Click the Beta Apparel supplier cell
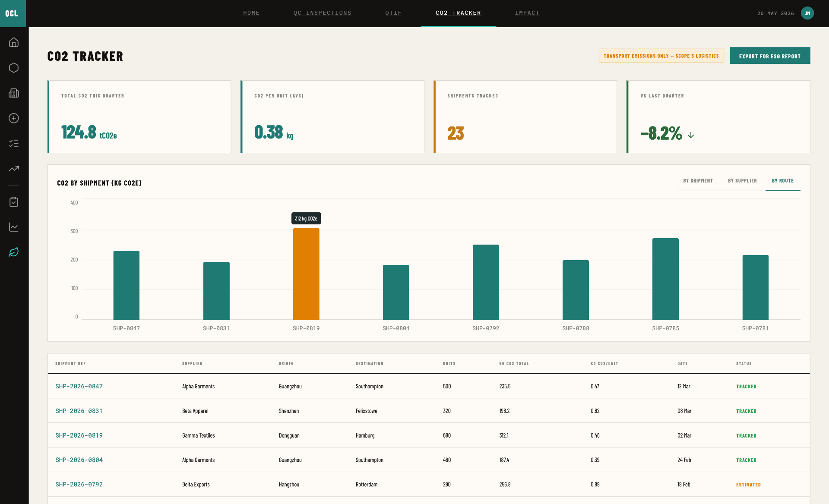829x504 pixels. [195, 411]
